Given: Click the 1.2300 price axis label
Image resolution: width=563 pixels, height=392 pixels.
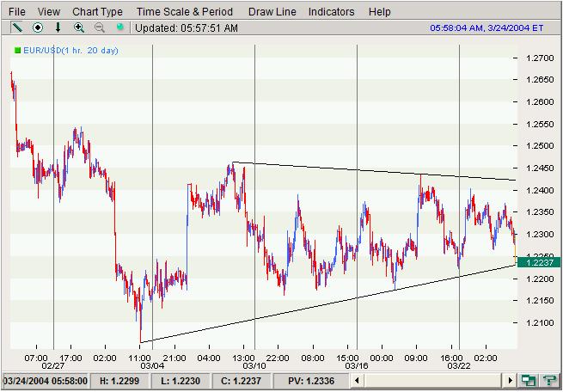Looking at the screenshot, I should tap(540, 235).
